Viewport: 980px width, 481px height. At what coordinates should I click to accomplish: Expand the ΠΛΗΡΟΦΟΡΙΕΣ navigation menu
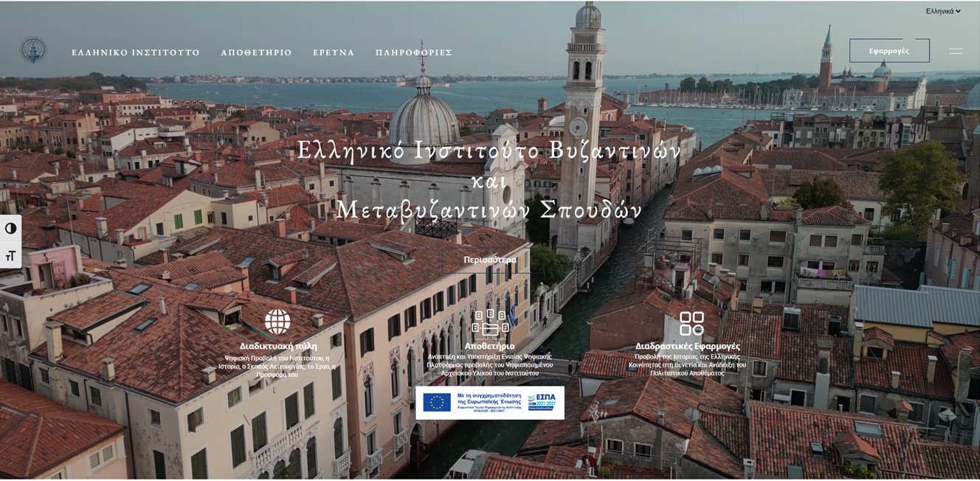[x=413, y=52]
